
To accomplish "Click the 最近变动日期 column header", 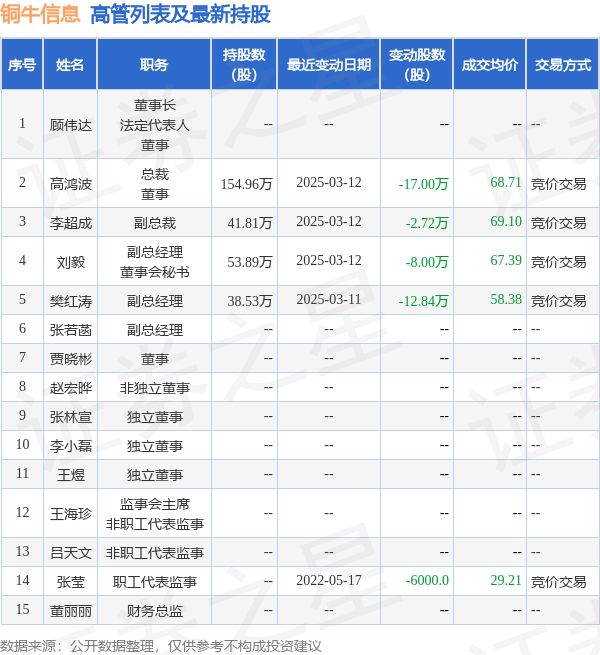I will (329, 65).
